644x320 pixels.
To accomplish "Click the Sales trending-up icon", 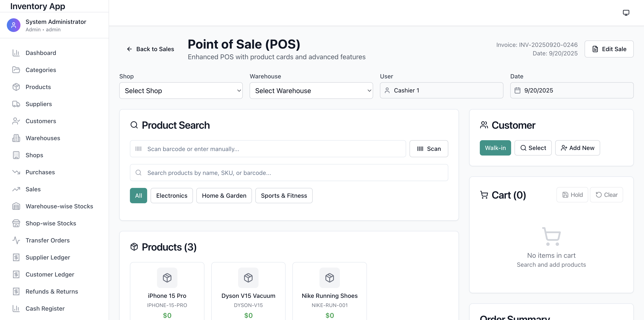I will point(16,189).
